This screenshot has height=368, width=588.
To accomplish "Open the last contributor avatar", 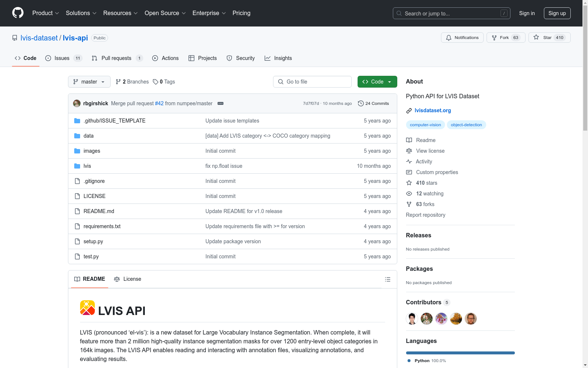I will coord(471,319).
